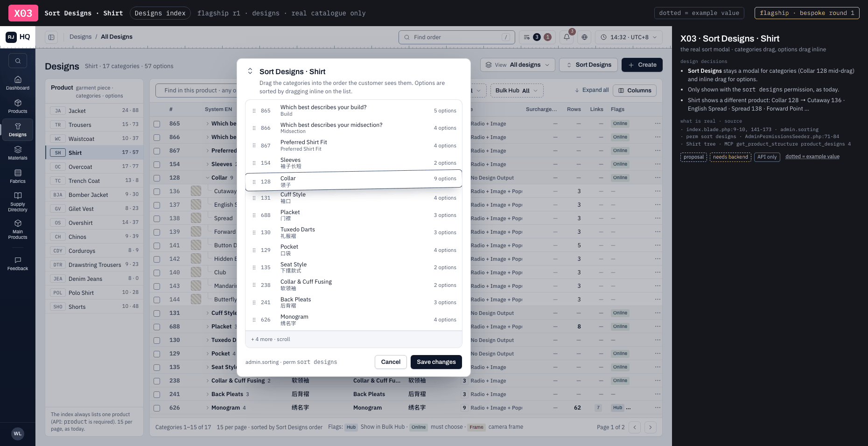Select Jacket in product list
Viewport: 868px width, 446px height.
pos(94,111)
